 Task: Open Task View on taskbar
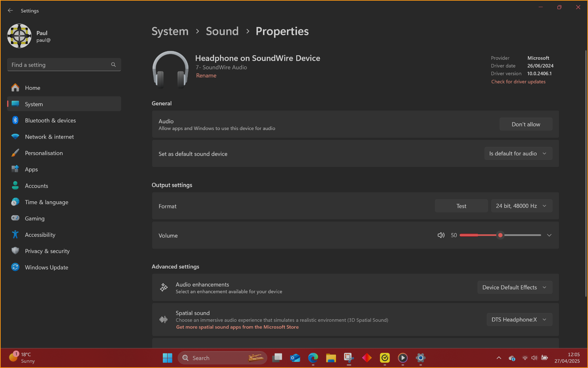coord(277,358)
